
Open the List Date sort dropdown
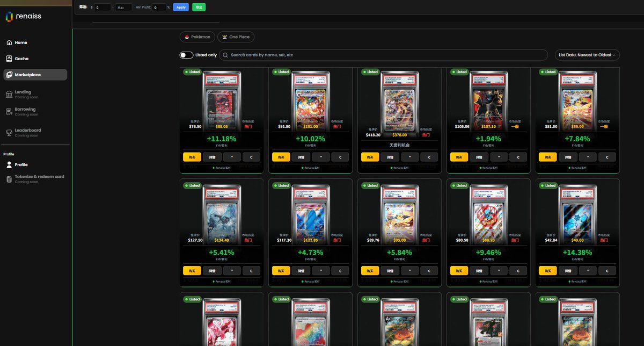coord(587,55)
